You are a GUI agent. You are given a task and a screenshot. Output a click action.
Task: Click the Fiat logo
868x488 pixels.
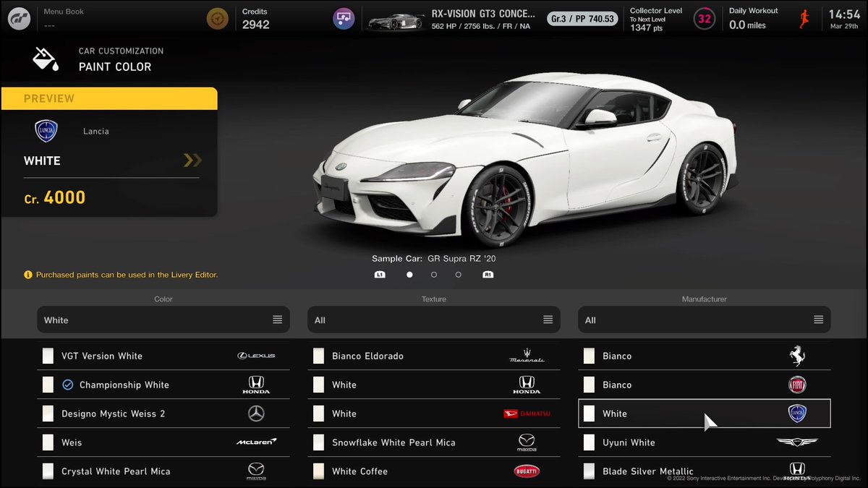797,385
